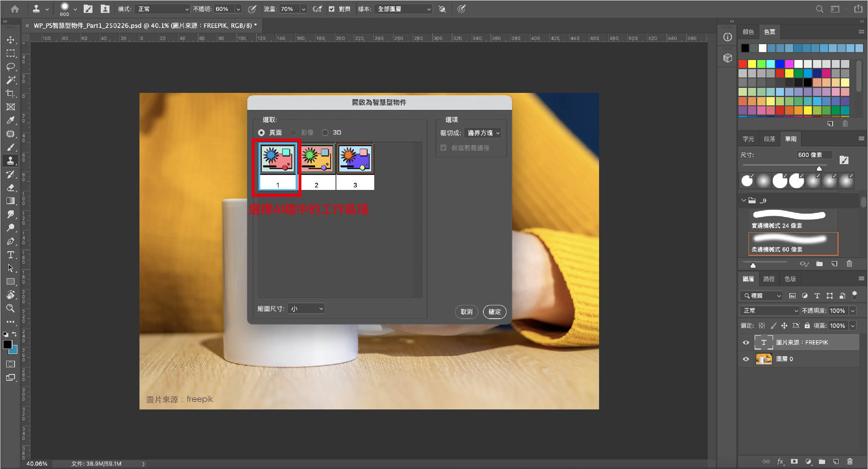This screenshot has width=868, height=469.
Task: Open the layer blend mode 正常 dropdown
Action: (770, 311)
